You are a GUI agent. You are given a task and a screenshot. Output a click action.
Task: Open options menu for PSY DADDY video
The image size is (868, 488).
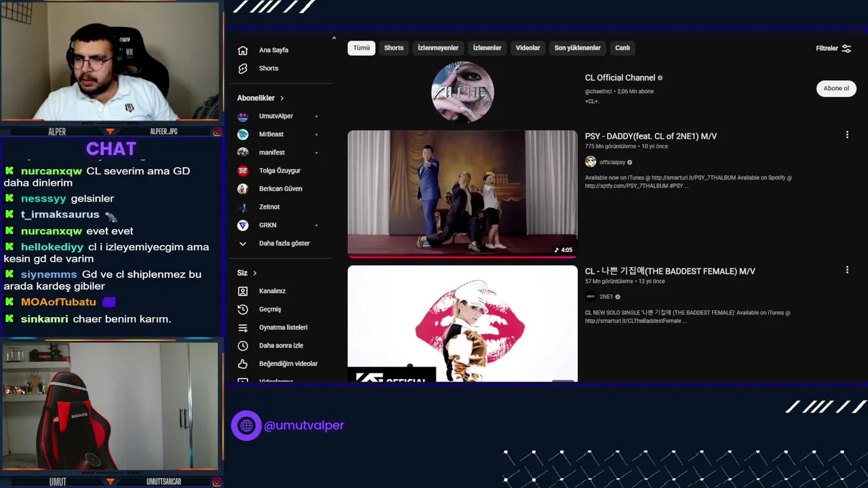coord(847,135)
